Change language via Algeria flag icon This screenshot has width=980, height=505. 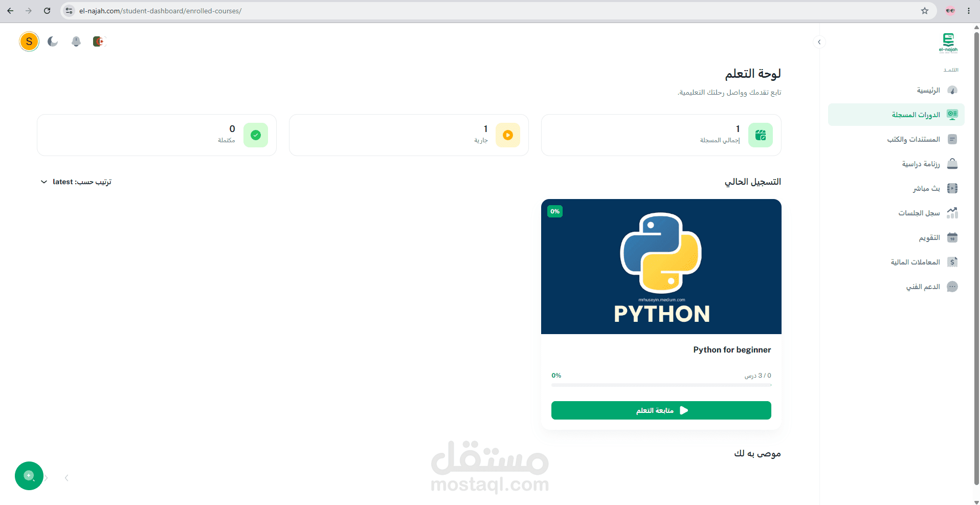click(x=99, y=41)
